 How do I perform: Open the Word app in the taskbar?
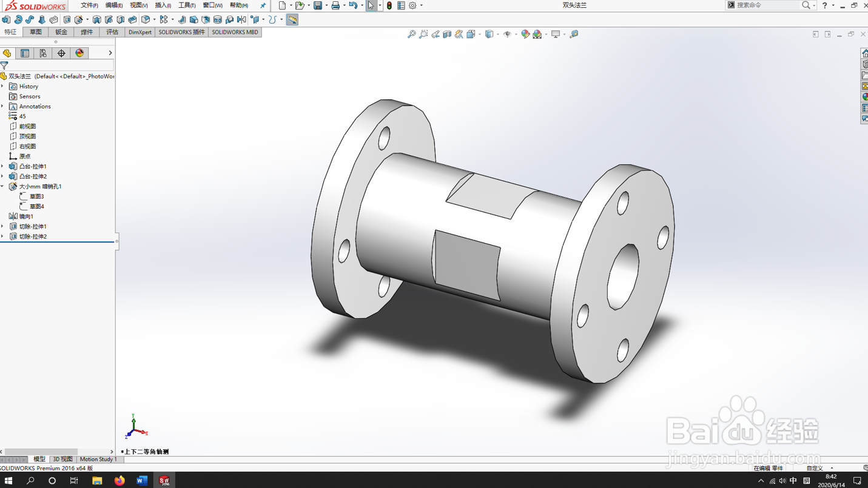coord(142,480)
